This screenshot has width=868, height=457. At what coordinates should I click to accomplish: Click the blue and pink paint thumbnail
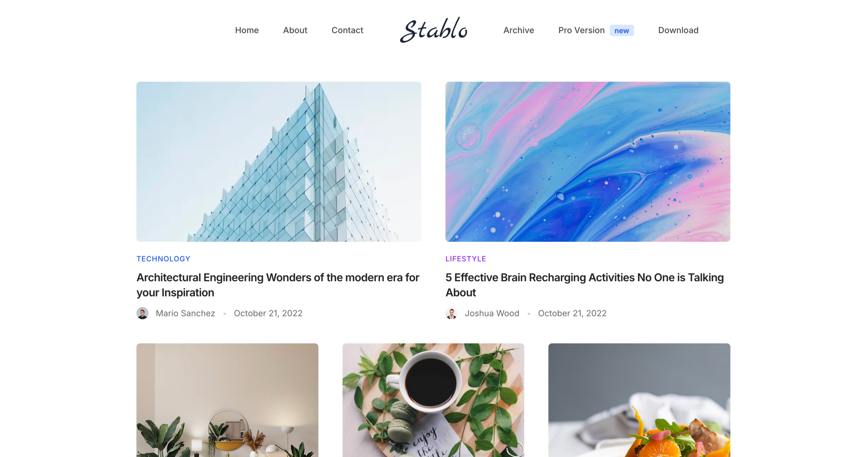pos(588,162)
